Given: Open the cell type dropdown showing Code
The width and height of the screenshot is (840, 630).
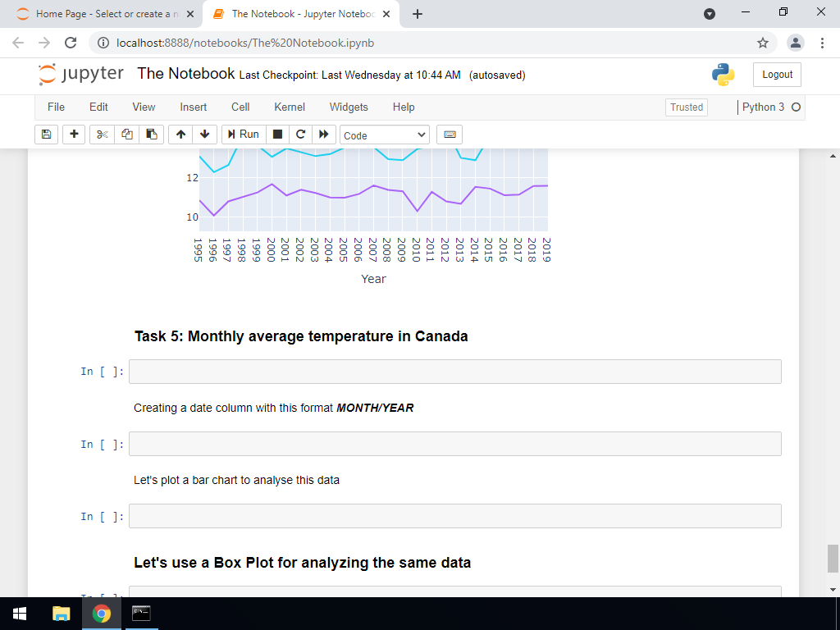Looking at the screenshot, I should coord(385,135).
